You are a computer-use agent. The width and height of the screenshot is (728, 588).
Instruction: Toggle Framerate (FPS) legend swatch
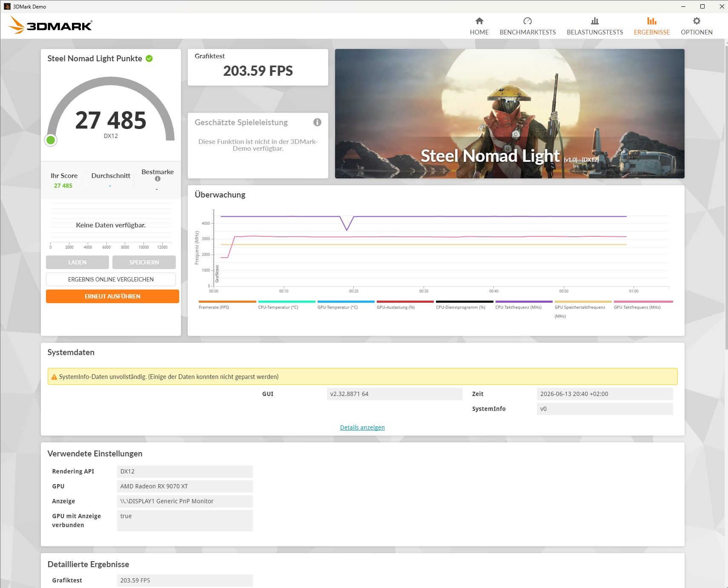click(x=227, y=301)
